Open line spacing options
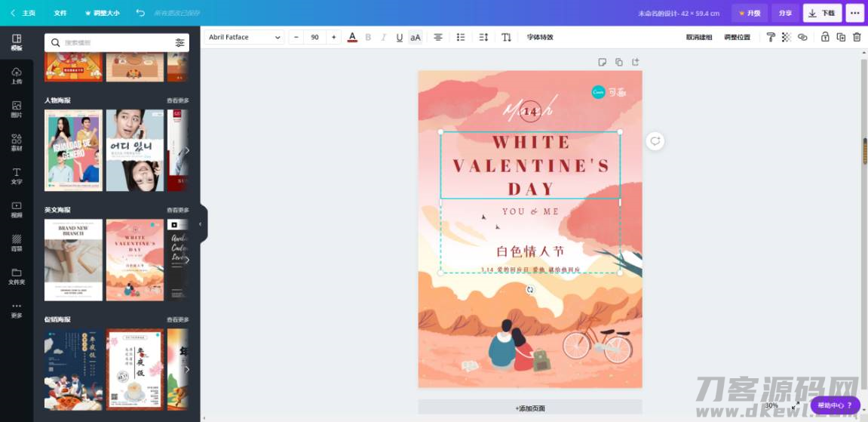Image resolution: width=868 pixels, height=422 pixels. click(483, 37)
